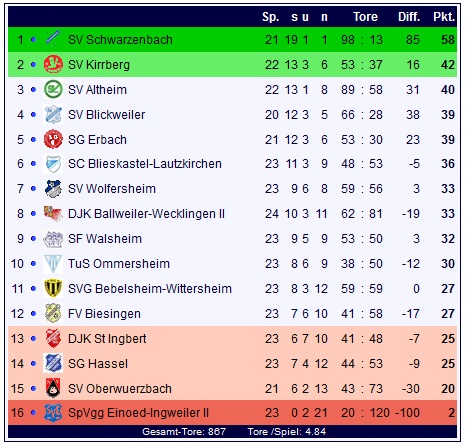
Task: Click the SV Wolfersheim club crest
Action: (53, 189)
